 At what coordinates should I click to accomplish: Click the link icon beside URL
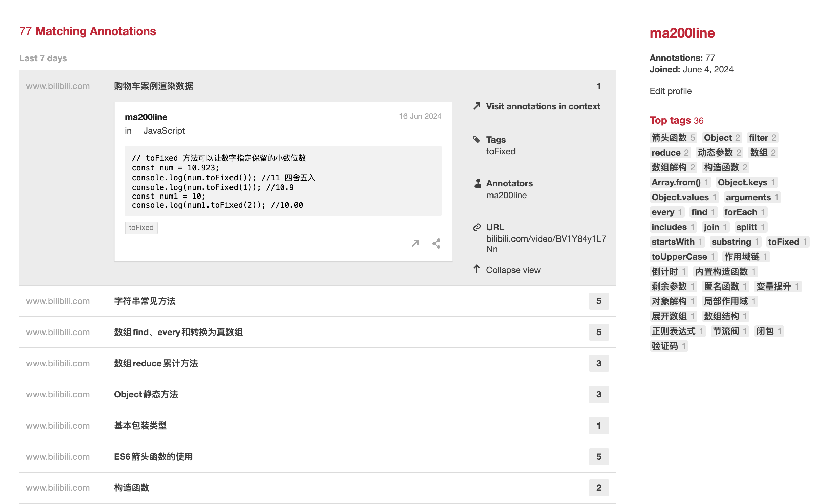pyautogui.click(x=477, y=227)
